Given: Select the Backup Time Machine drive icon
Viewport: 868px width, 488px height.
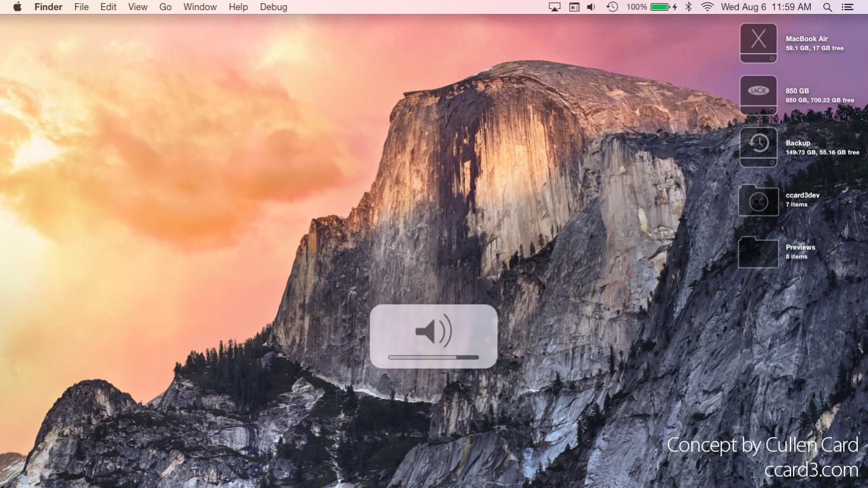Looking at the screenshot, I should click(x=759, y=148).
